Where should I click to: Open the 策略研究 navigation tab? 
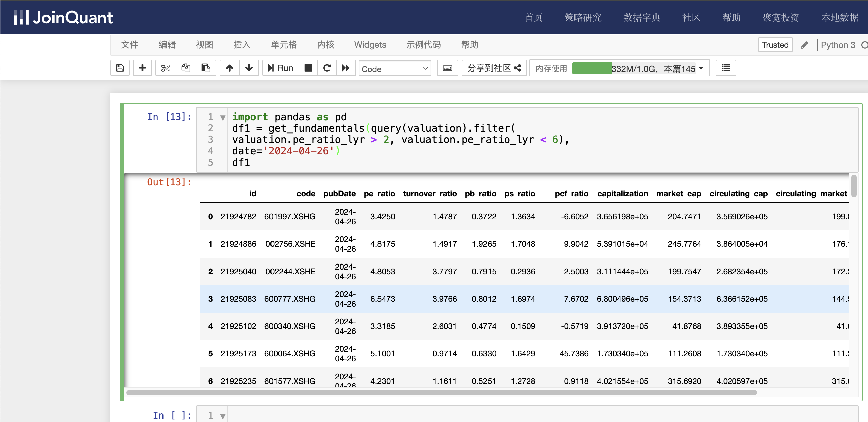coord(582,17)
